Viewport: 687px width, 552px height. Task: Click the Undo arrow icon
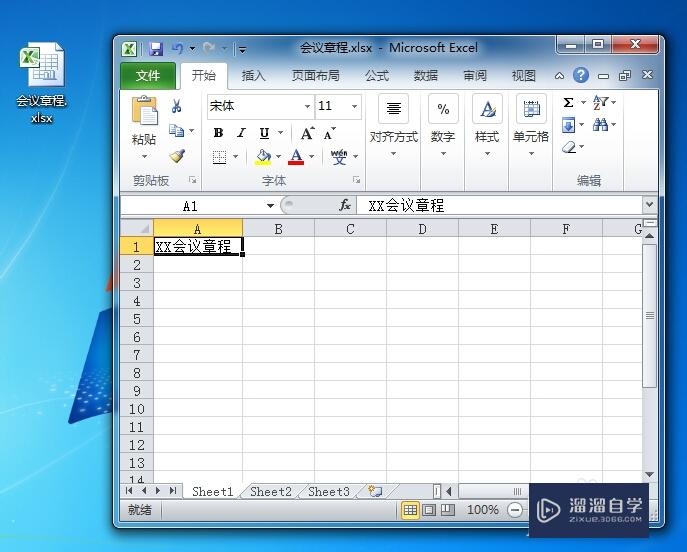tap(177, 48)
